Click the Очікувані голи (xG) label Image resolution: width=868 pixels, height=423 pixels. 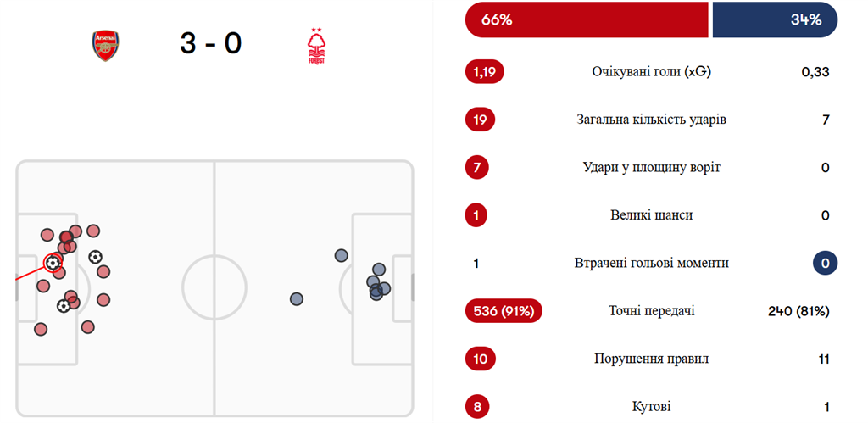pyautogui.click(x=651, y=72)
